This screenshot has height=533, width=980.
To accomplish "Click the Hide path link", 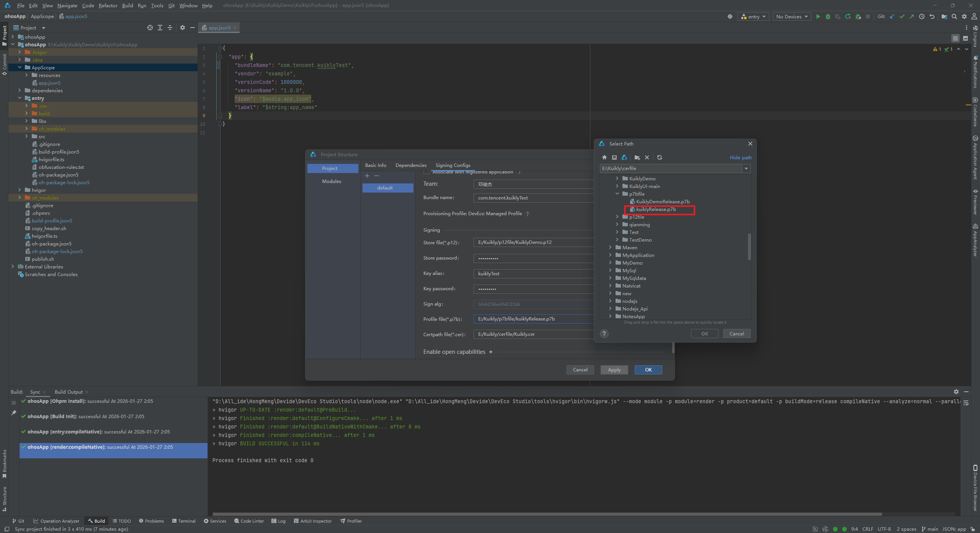I will [x=740, y=157].
